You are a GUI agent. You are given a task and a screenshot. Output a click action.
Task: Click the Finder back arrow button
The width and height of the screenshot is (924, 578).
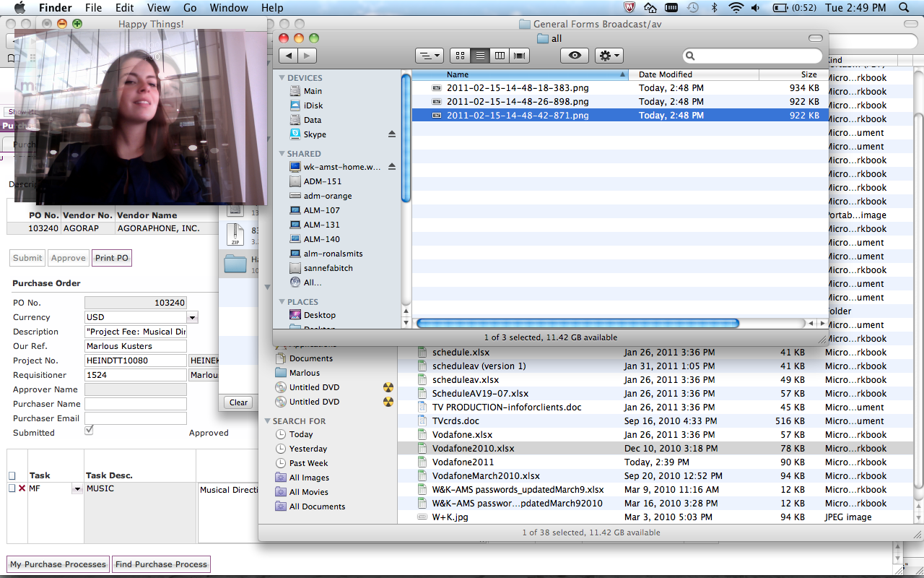click(288, 56)
